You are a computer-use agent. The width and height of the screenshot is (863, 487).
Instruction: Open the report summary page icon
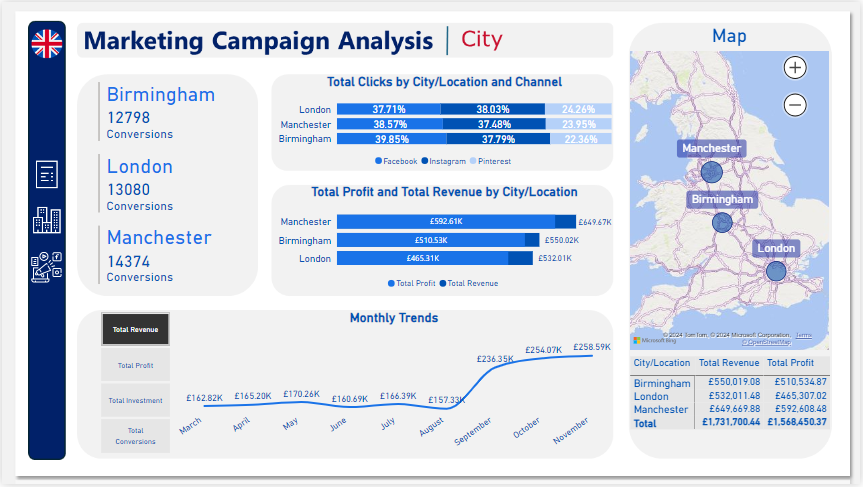pos(47,174)
